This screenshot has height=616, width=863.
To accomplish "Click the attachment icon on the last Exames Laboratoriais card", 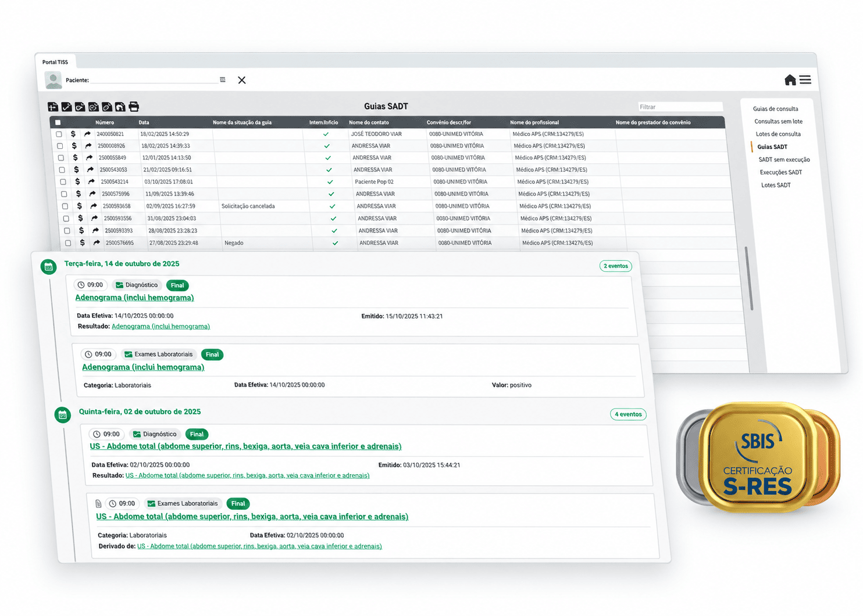I will (98, 504).
